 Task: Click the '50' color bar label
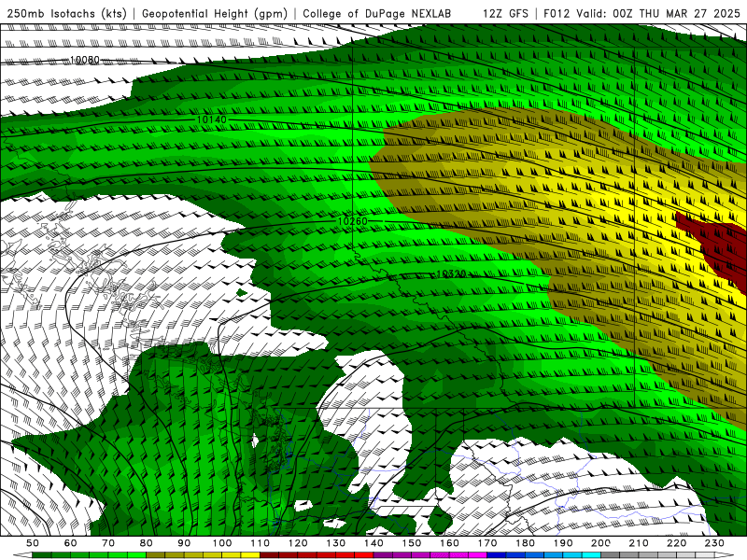[33, 543]
